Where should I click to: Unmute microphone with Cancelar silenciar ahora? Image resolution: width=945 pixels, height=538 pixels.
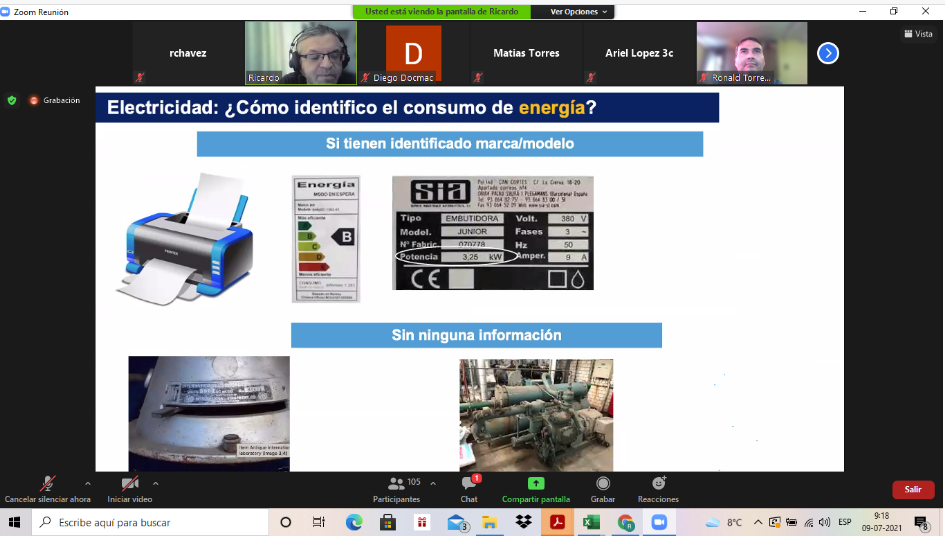pos(47,485)
